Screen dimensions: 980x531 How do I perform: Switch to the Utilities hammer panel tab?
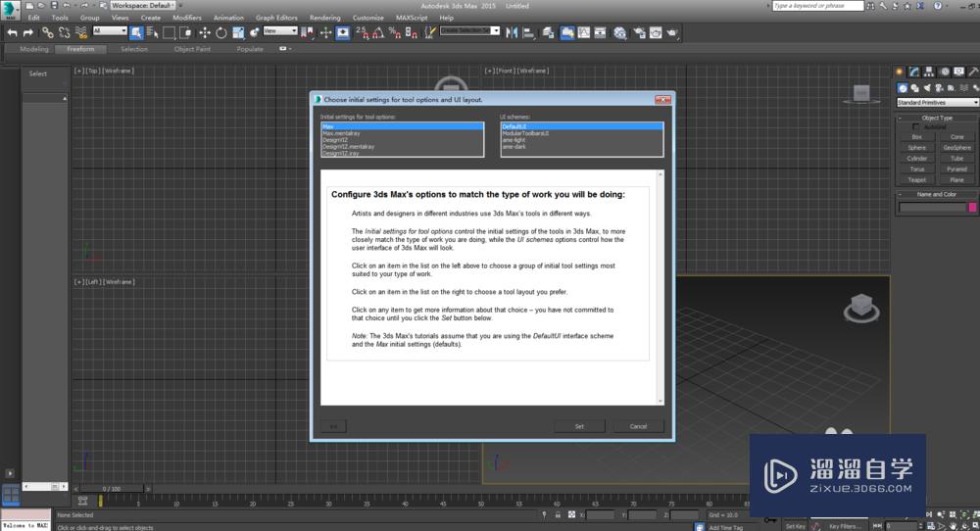[x=973, y=72]
